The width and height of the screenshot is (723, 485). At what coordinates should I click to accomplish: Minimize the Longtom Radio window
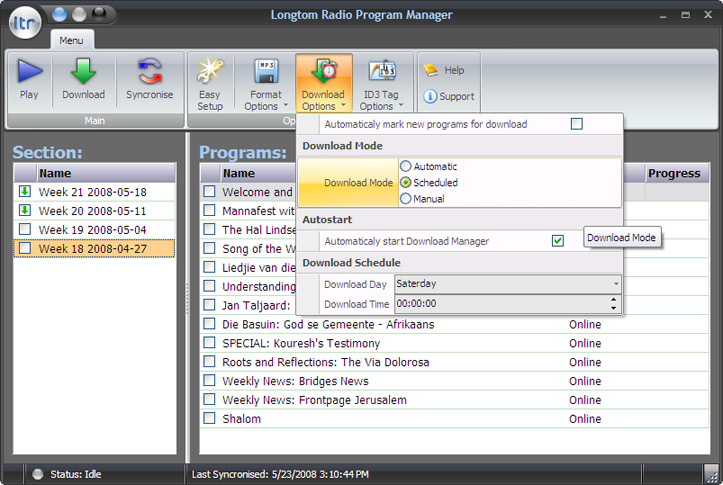click(663, 15)
